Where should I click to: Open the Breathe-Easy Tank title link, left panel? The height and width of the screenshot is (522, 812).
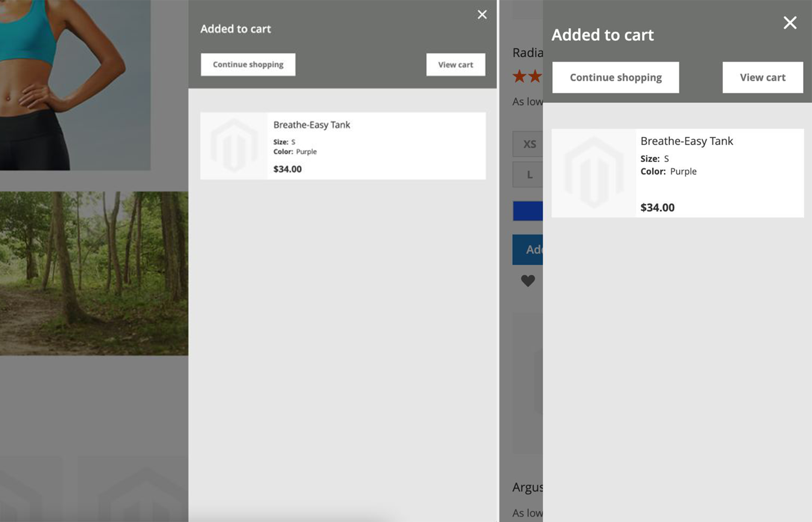click(312, 125)
